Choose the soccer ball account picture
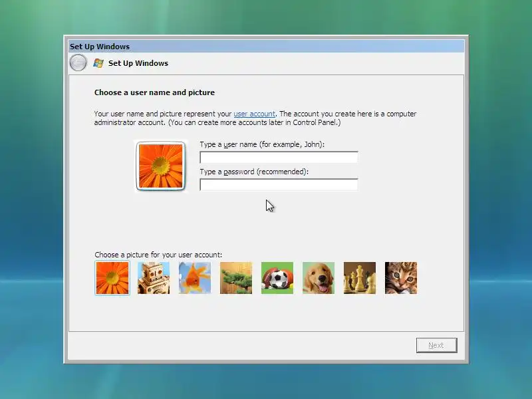The image size is (532, 399). (277, 278)
